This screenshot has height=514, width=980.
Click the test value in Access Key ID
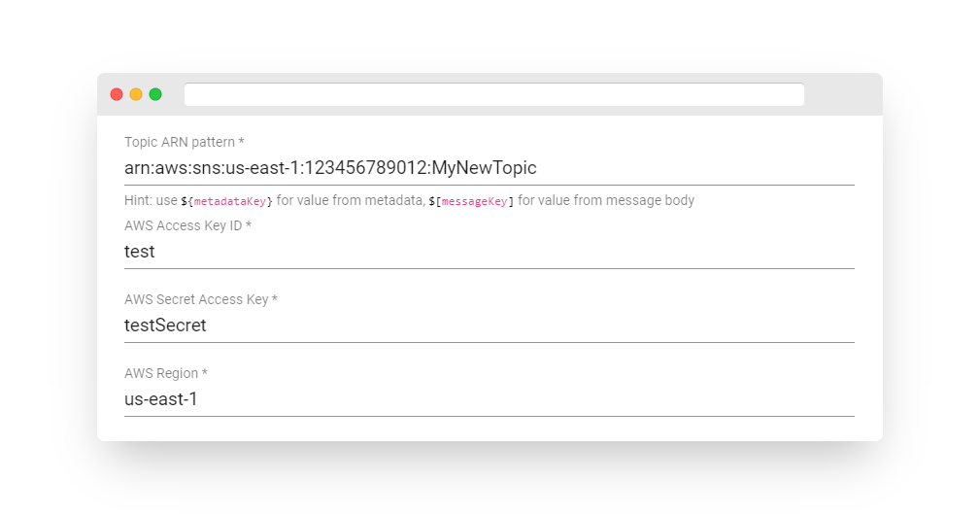pos(139,252)
